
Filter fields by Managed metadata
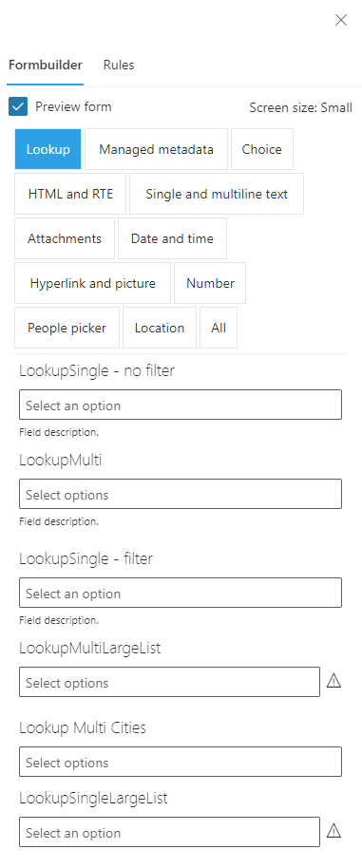click(156, 149)
